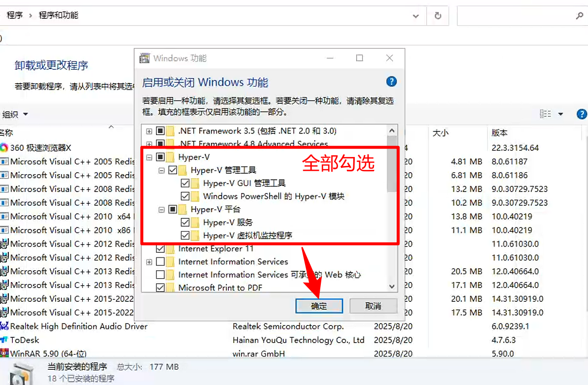Click the 360 极速浏览器X program icon
588x385 pixels.
[4, 148]
